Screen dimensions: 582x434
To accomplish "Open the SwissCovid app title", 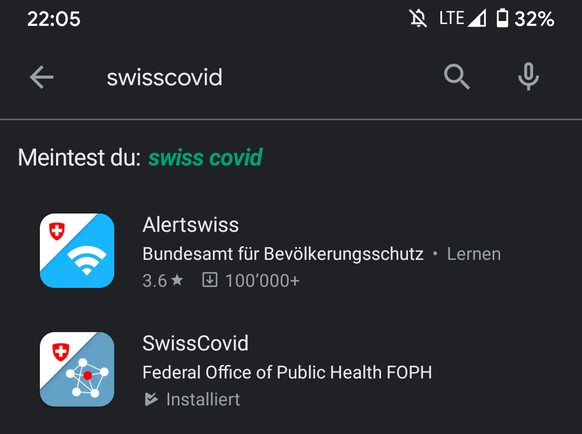I will pyautogui.click(x=196, y=343).
